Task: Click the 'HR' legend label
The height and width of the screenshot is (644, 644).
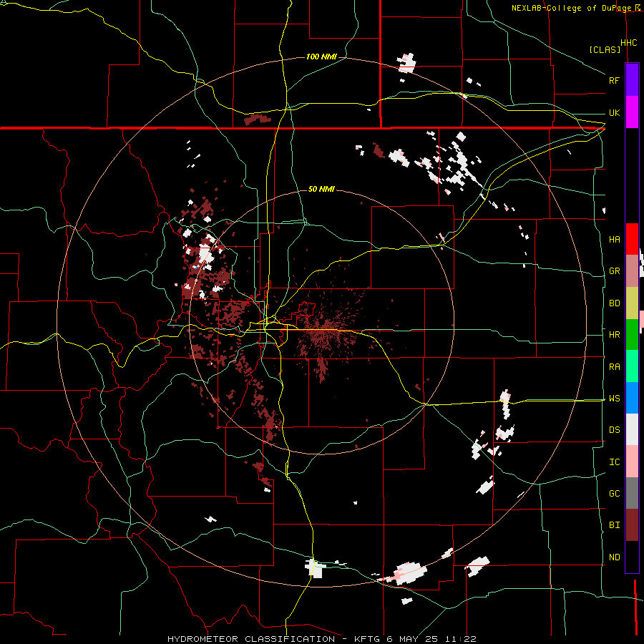Action: point(614,335)
